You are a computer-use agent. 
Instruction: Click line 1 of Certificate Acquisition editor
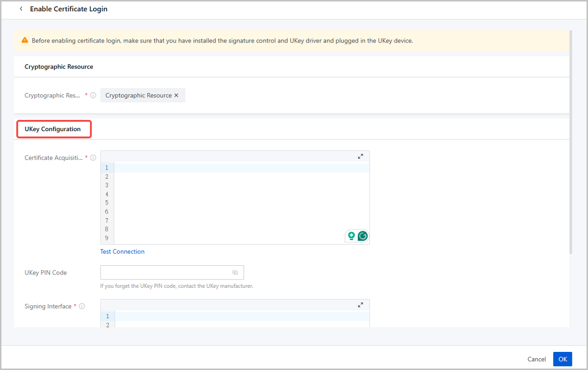pos(240,168)
